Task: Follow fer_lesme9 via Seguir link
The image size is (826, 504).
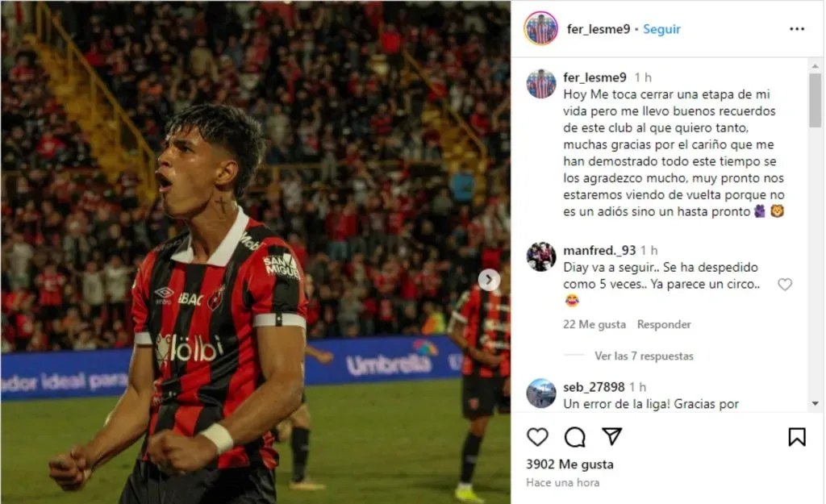Action: pyautogui.click(x=661, y=29)
